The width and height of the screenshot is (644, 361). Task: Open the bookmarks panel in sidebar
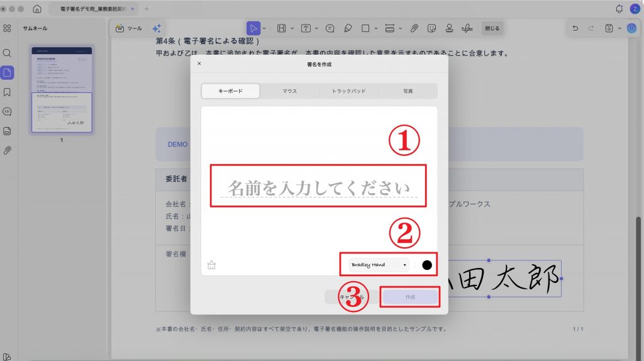[x=7, y=92]
